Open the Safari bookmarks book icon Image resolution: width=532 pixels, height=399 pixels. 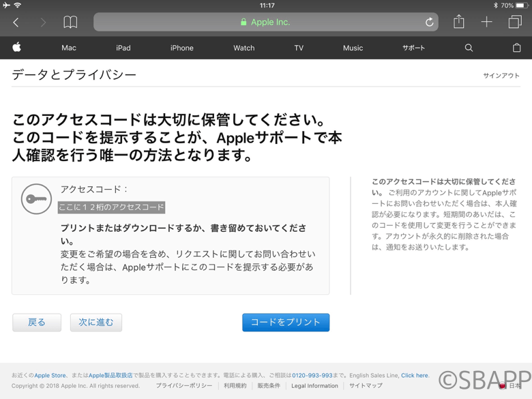click(70, 23)
